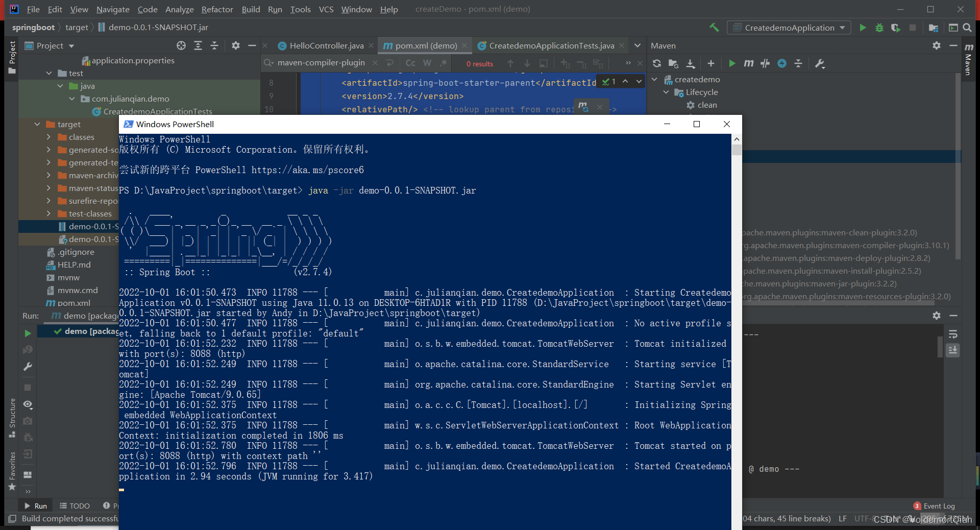Open Maven settings wrench icon

click(x=820, y=63)
